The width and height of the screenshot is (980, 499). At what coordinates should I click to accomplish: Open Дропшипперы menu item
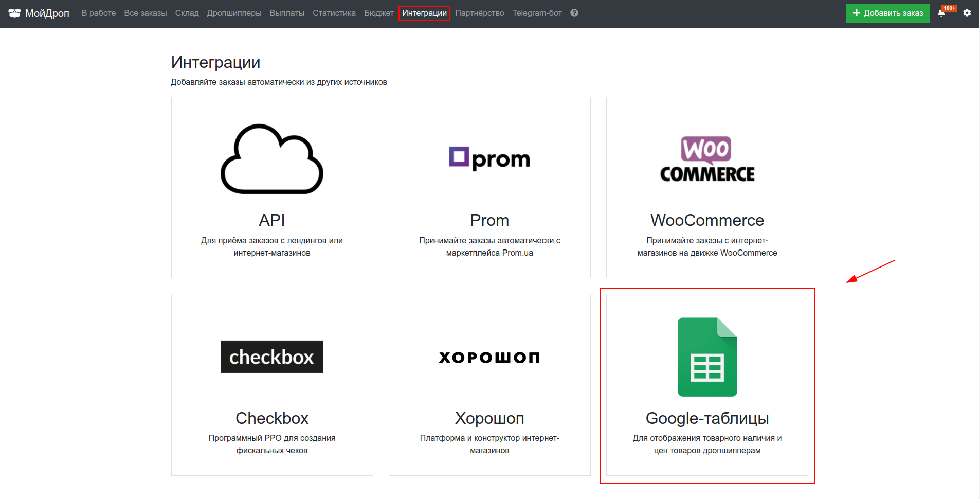[234, 13]
